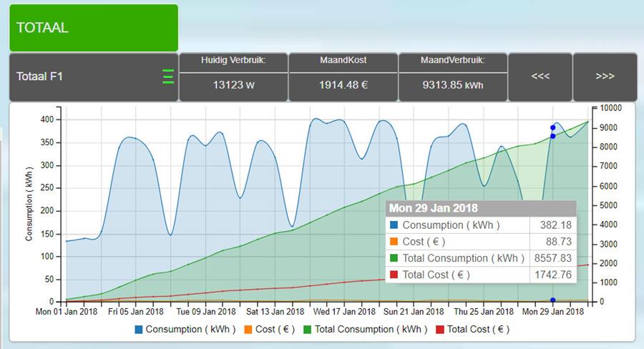Screen dimensions: 644x349
Task: Click the red square in the tooltip Total Cost row
Action: (x=394, y=275)
